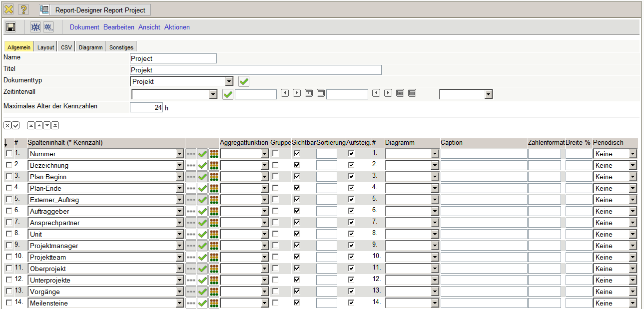
Task: Click the Titel input field
Action: click(x=255, y=70)
